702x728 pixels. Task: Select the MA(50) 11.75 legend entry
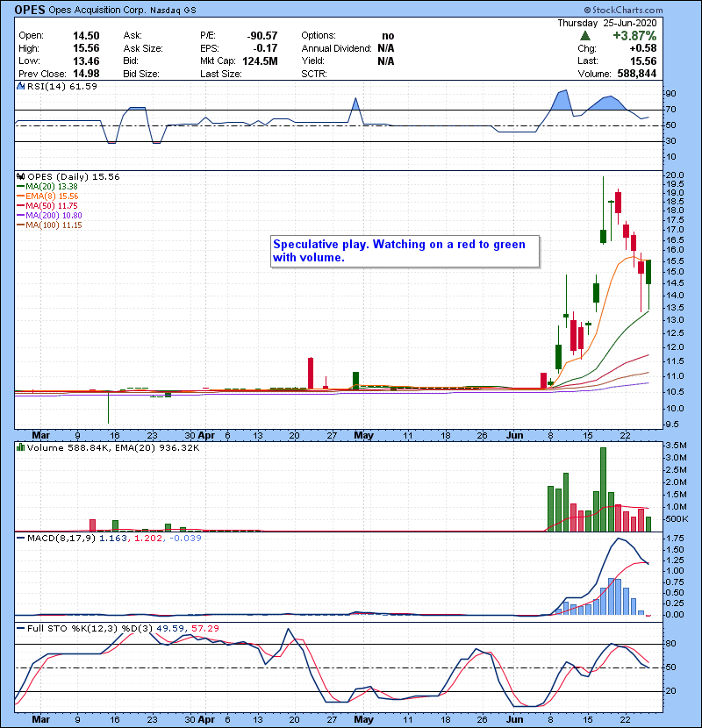point(47,205)
